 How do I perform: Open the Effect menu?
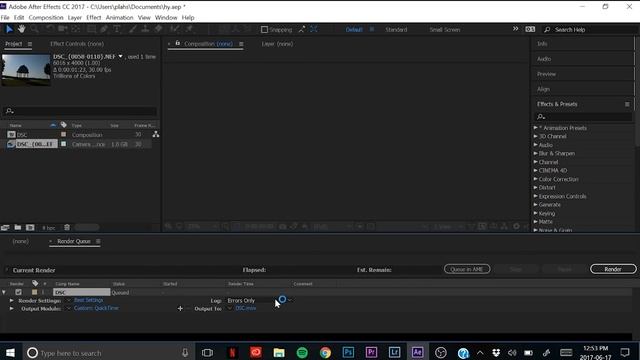[x=93, y=18]
